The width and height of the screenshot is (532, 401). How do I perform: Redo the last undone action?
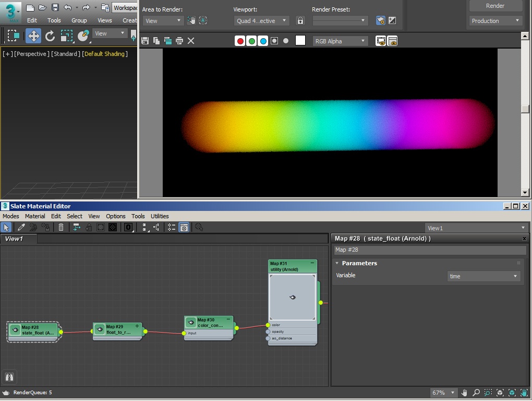click(x=86, y=7)
